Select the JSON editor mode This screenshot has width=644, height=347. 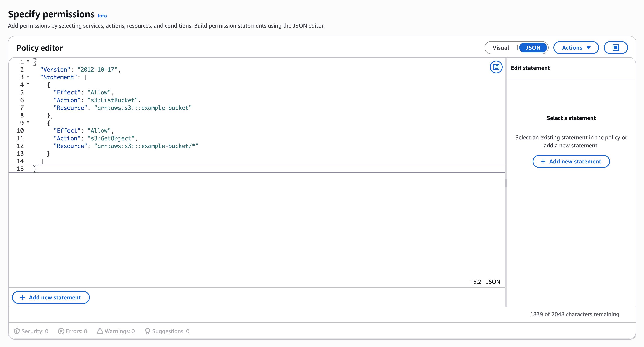click(533, 47)
